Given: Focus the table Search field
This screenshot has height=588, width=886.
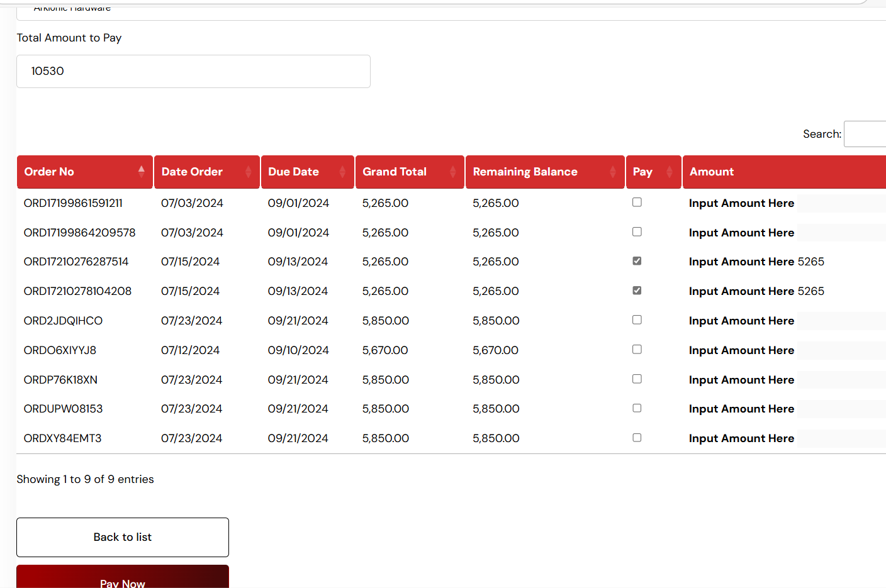Looking at the screenshot, I should [865, 134].
